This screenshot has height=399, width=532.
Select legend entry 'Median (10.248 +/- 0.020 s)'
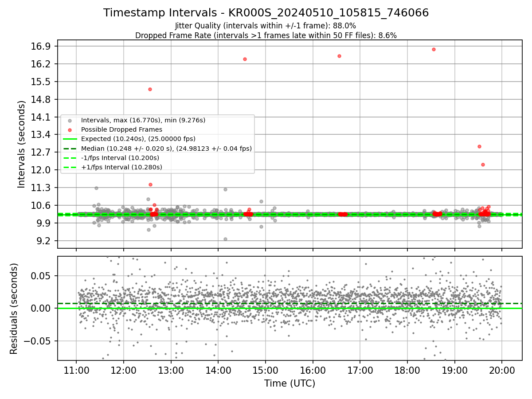[166, 148]
